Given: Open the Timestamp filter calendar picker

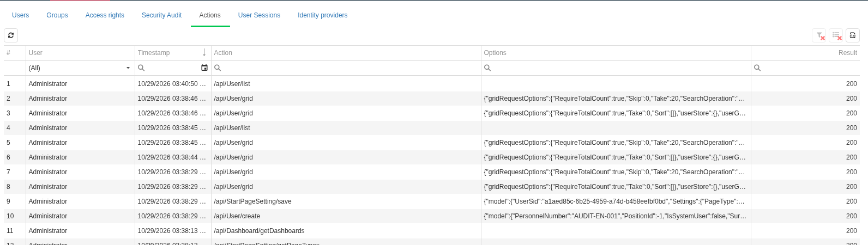Looking at the screenshot, I should pos(204,68).
